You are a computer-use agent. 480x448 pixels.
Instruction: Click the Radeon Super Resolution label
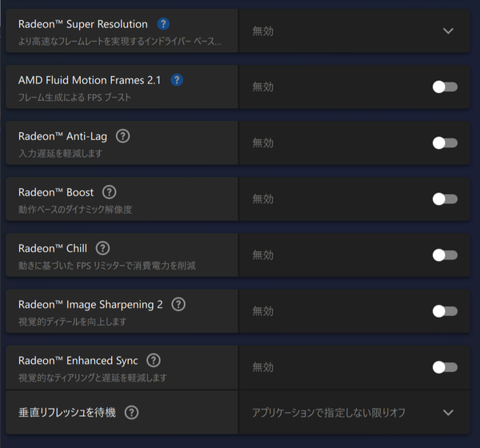83,24
